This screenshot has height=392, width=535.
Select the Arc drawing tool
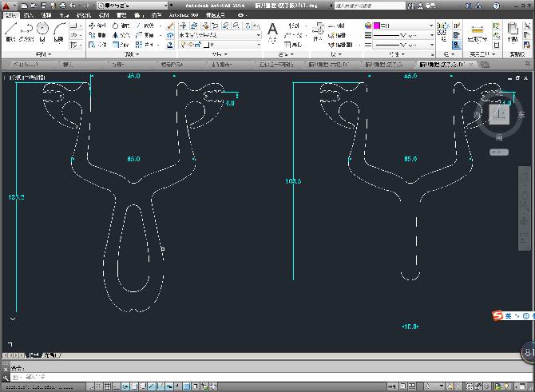tap(59, 31)
